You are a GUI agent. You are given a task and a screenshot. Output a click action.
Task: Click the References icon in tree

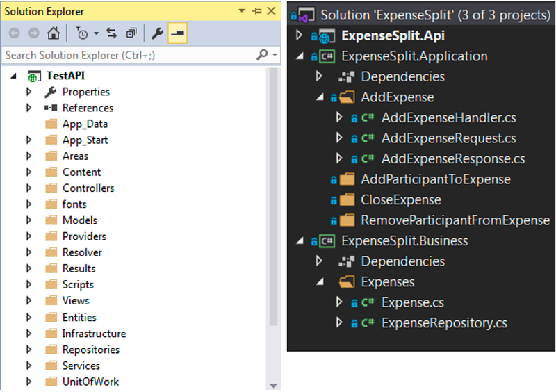click(51, 108)
